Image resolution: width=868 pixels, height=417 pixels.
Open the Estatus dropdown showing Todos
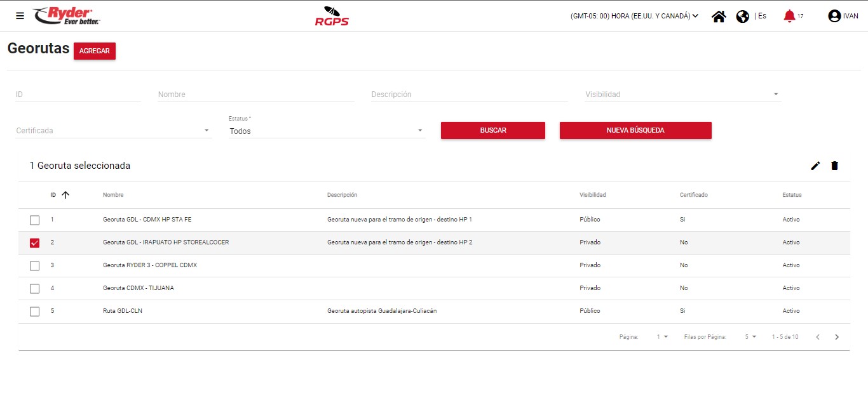[327, 131]
